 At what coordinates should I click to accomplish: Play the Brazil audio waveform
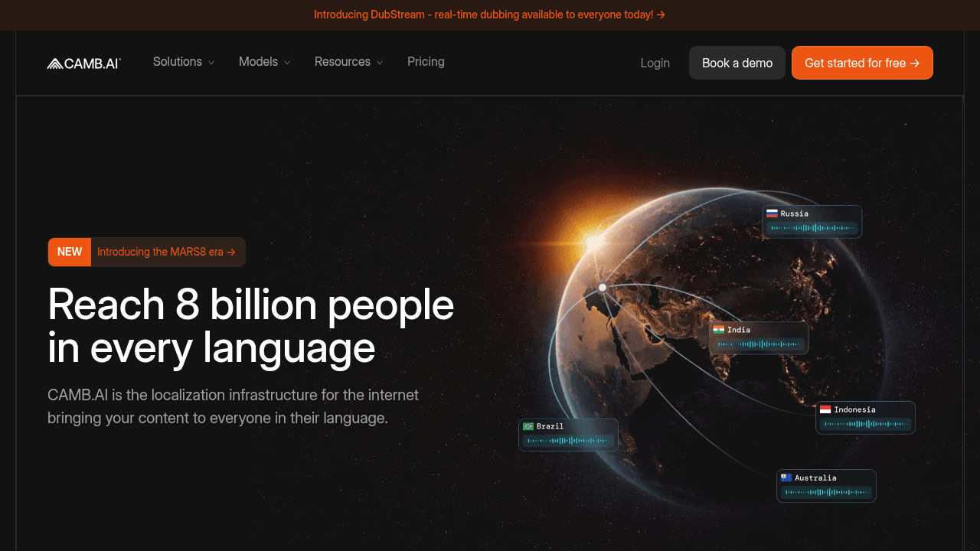[x=568, y=441]
